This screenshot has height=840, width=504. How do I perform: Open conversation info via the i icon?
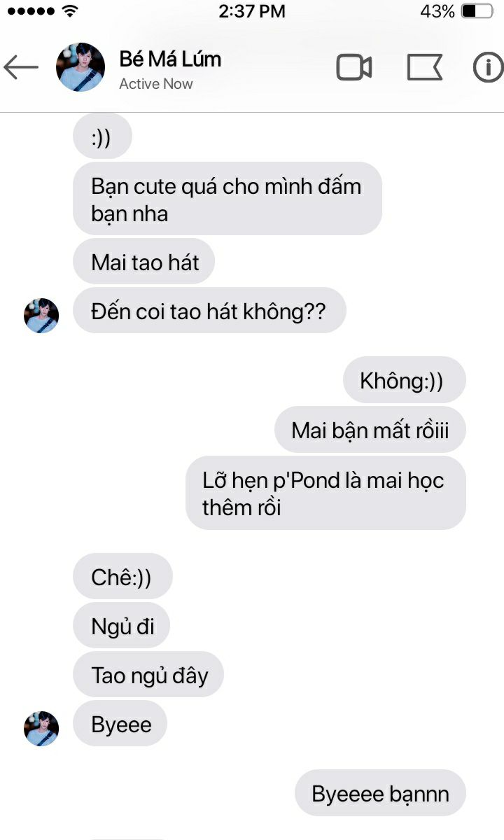489,68
